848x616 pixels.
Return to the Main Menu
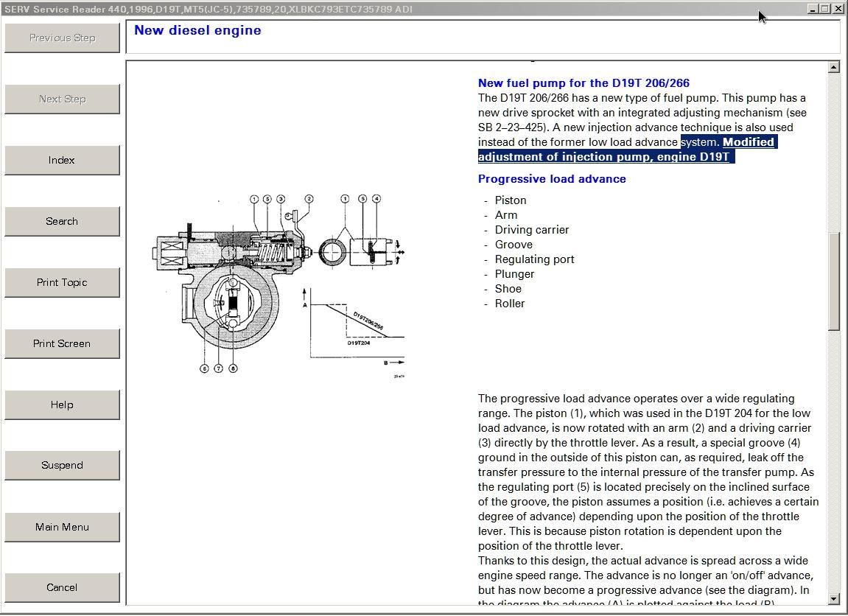(x=62, y=527)
